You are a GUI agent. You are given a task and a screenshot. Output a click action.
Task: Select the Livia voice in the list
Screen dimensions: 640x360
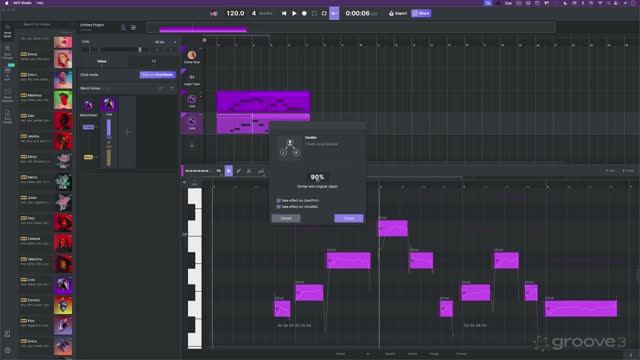pyautogui.click(x=46, y=284)
